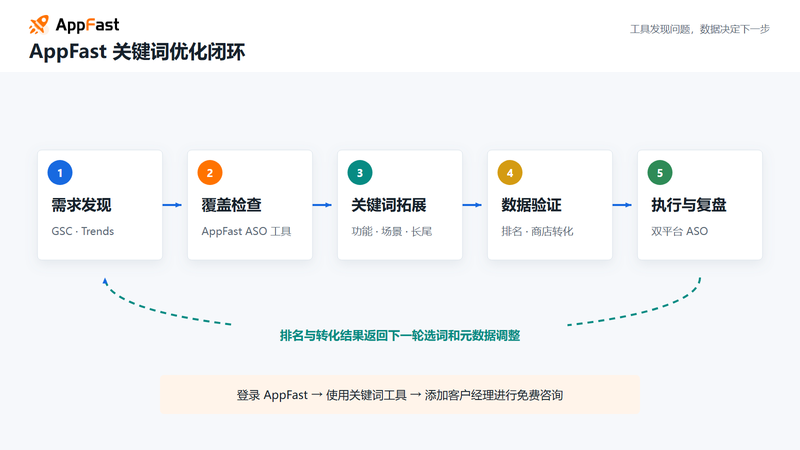Select the 执行与复盘 heading
The width and height of the screenshot is (800, 450).
pyautogui.click(x=689, y=205)
